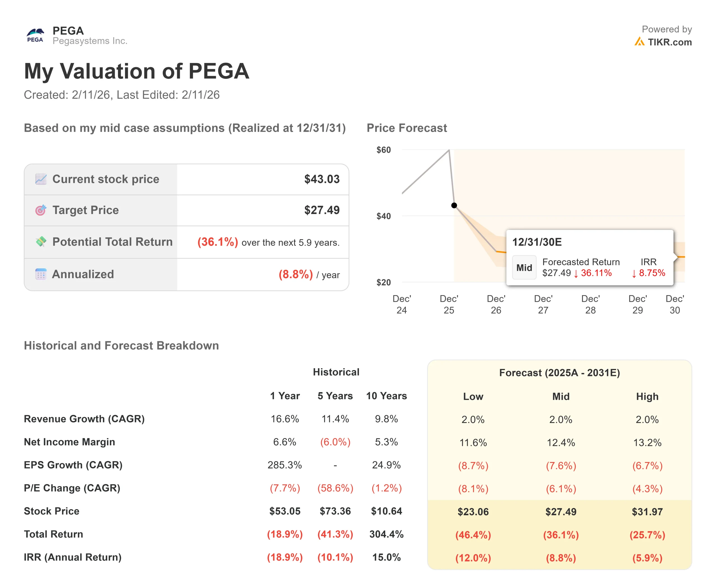This screenshot has width=716, height=588.
Task: Click the PEGA company logo icon
Action: point(35,35)
